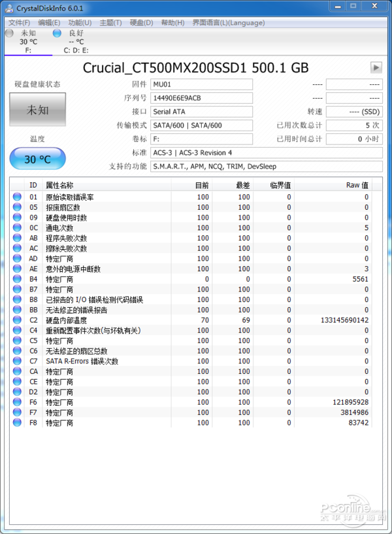
Task: Click status icon for attribute BB
Action: pyautogui.click(x=17, y=309)
